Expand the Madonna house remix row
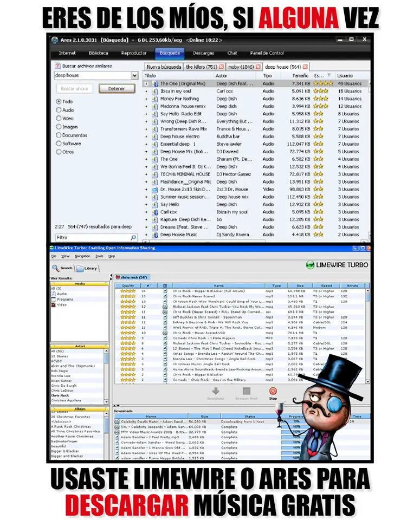The width and height of the screenshot is (420, 520). (146, 107)
